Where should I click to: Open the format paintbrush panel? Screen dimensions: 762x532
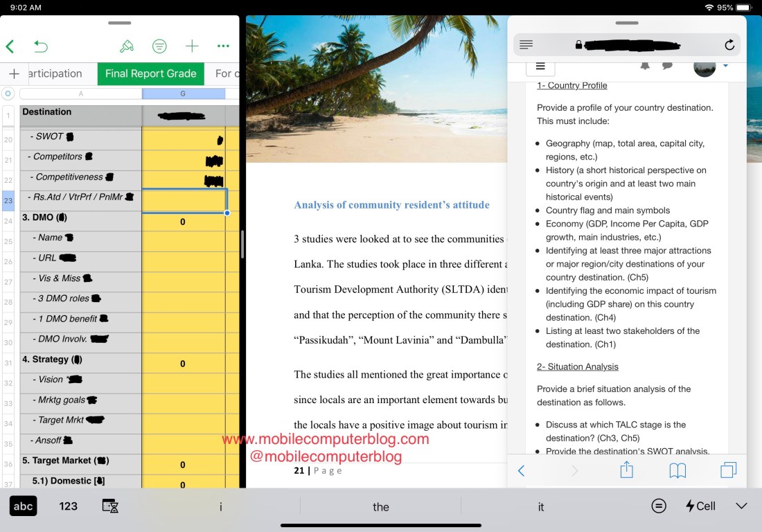[127, 46]
